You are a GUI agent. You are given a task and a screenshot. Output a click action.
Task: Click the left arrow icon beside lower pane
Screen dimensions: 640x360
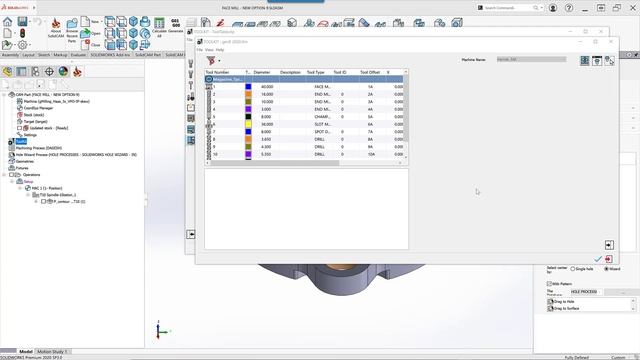[x=191, y=234]
